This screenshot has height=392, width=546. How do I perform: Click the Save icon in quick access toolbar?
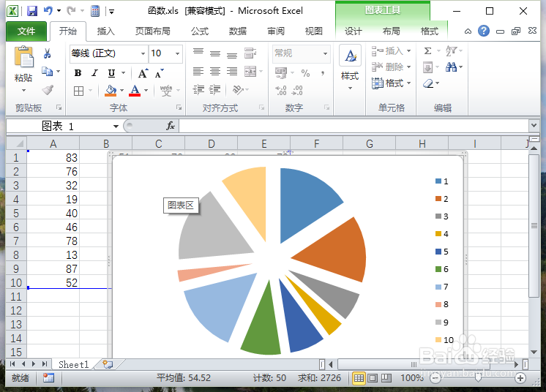click(x=32, y=11)
